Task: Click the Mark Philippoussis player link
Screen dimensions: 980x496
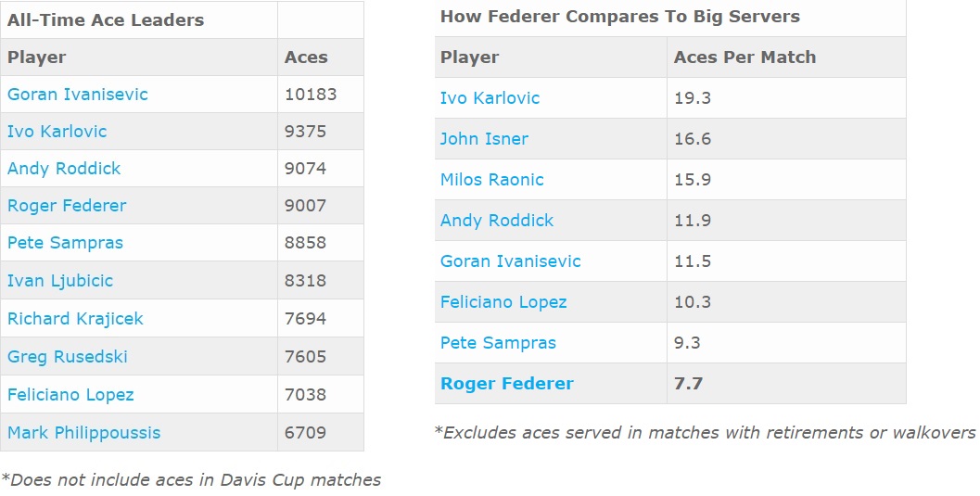Action: (x=83, y=433)
